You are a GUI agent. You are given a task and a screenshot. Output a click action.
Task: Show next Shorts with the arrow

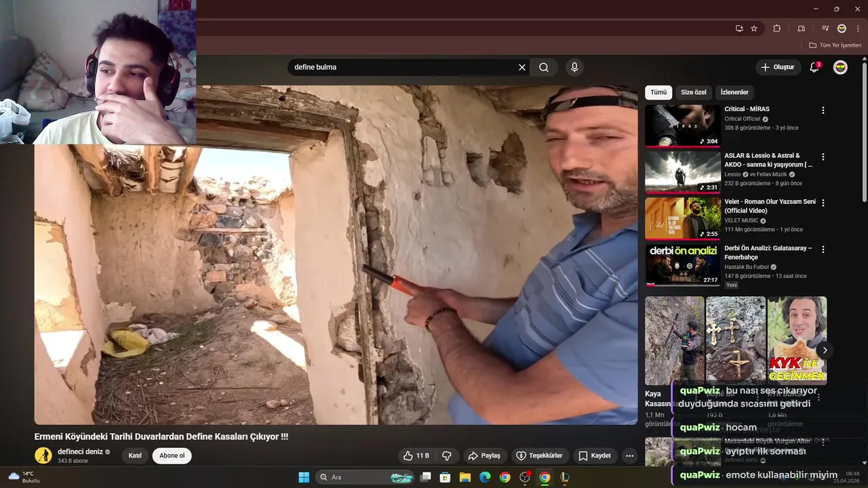(x=825, y=350)
